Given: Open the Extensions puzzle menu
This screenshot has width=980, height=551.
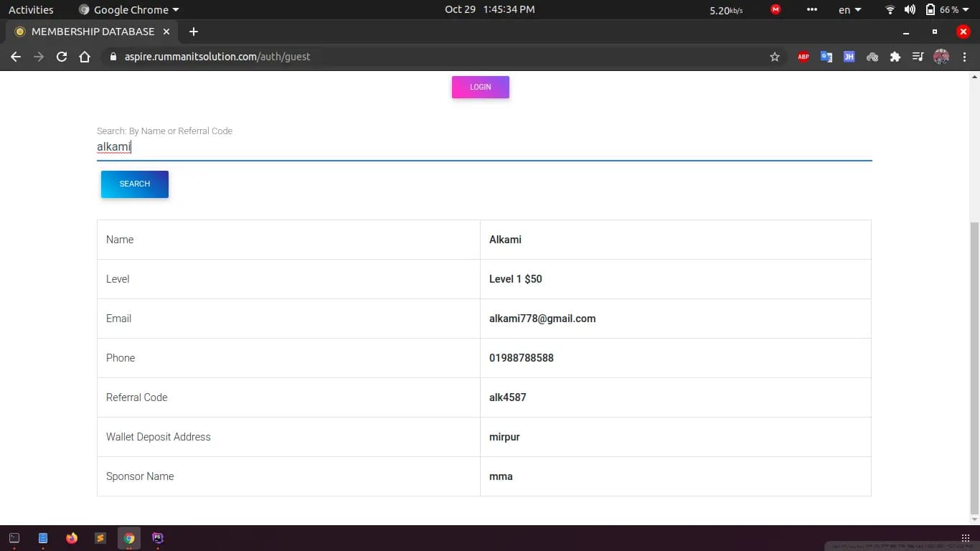Looking at the screenshot, I should click(895, 57).
